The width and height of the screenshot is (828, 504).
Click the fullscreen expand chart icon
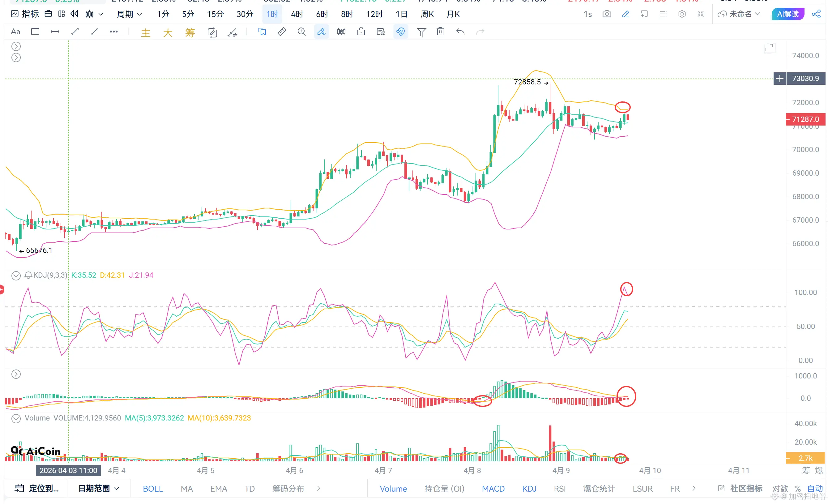tap(769, 48)
